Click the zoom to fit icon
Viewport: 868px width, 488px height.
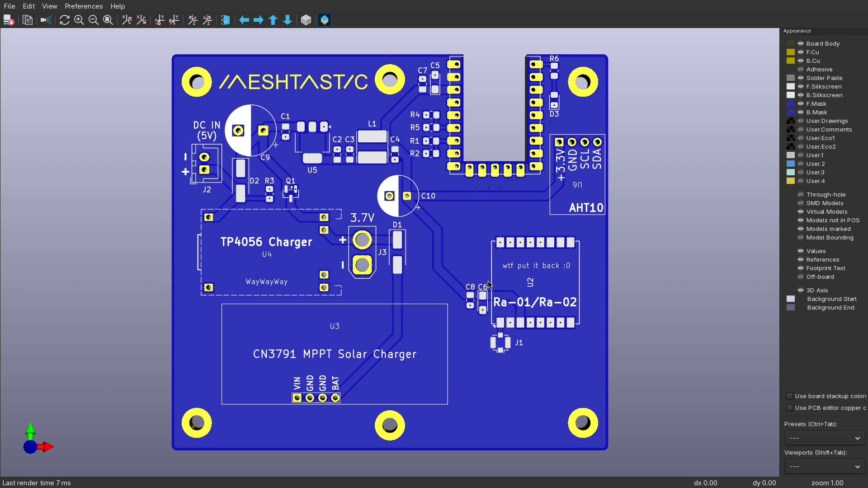click(x=108, y=20)
